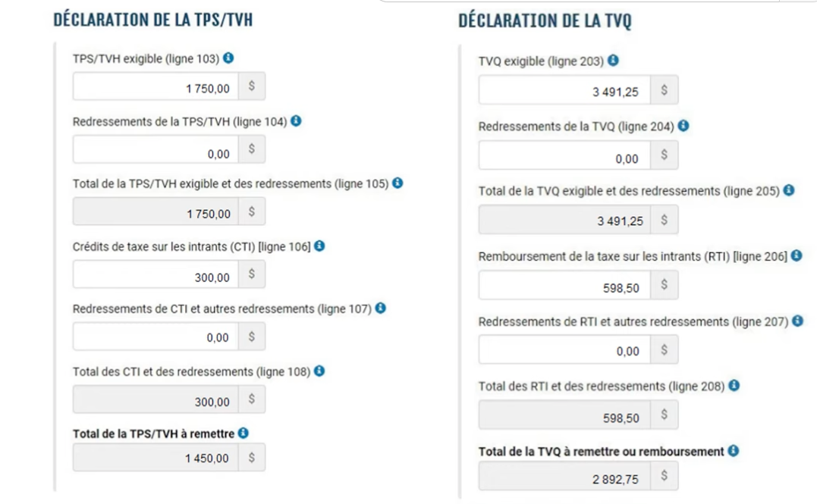Show info for Total des CTI ligne 108
This screenshot has width=817, height=504.
(319, 371)
